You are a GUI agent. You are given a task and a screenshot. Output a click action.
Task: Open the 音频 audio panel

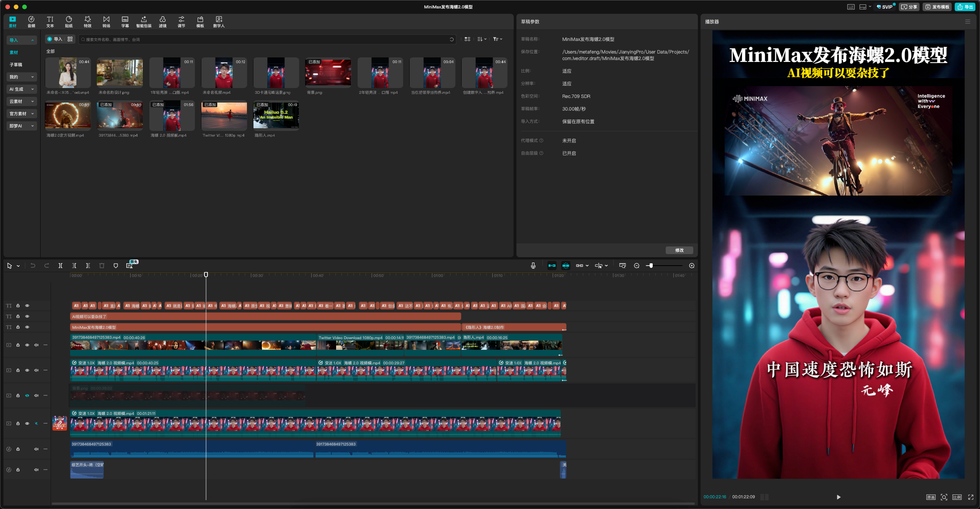pos(31,22)
